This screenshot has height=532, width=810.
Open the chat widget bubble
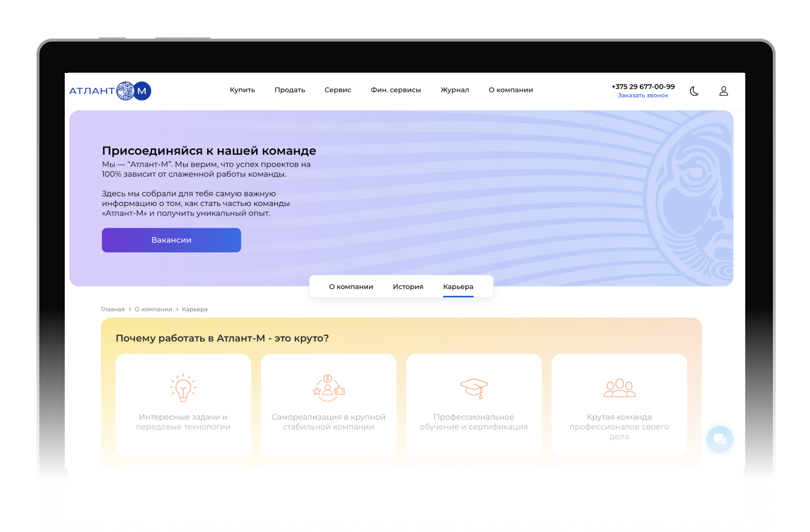[719, 439]
